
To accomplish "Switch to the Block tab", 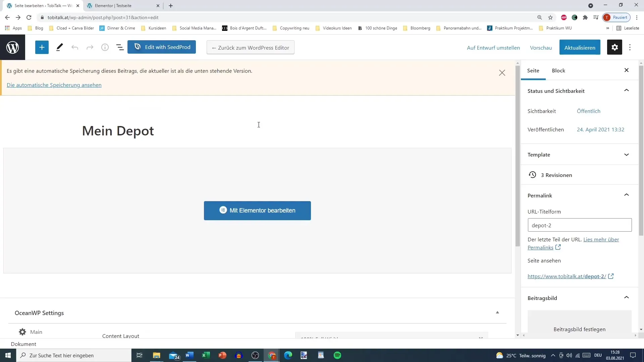I will point(558,70).
